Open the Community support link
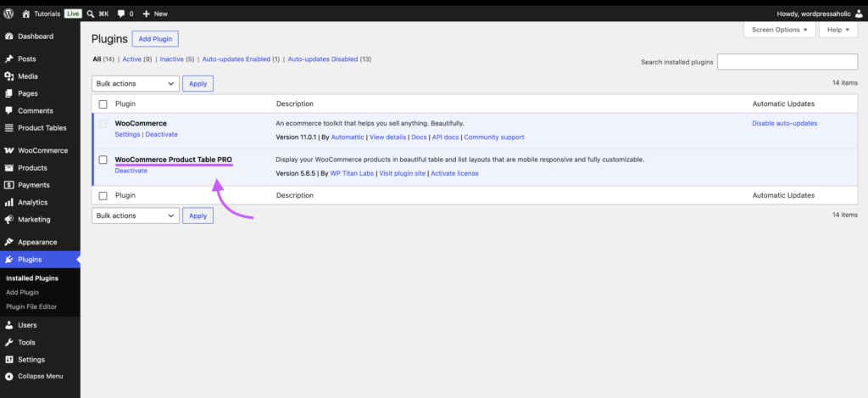This screenshot has height=398, width=868. [494, 137]
